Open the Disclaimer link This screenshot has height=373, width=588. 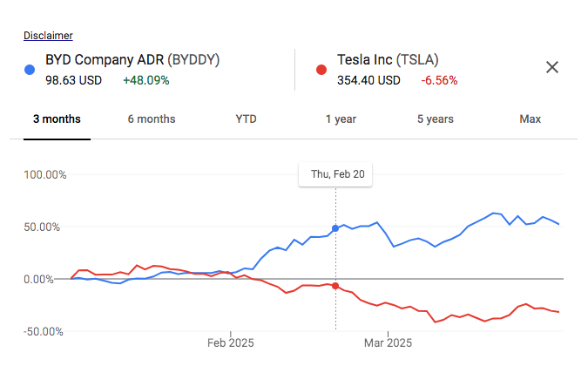click(x=48, y=36)
